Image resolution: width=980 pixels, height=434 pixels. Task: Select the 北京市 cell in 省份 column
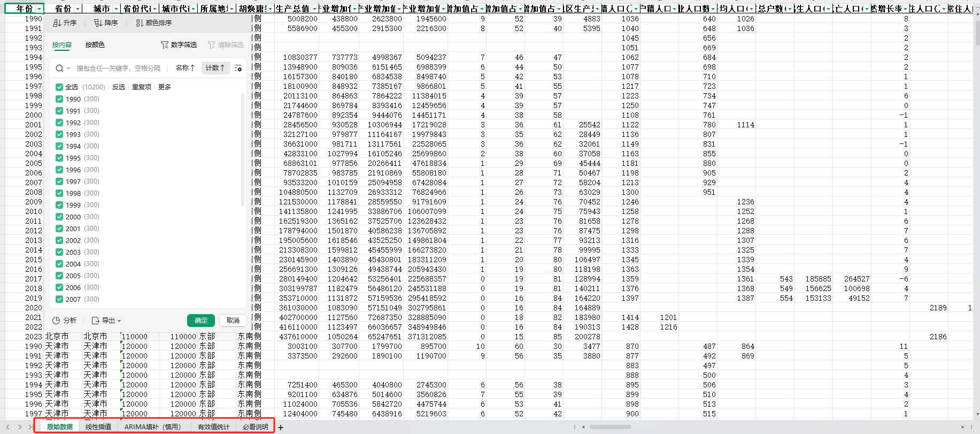click(63, 337)
